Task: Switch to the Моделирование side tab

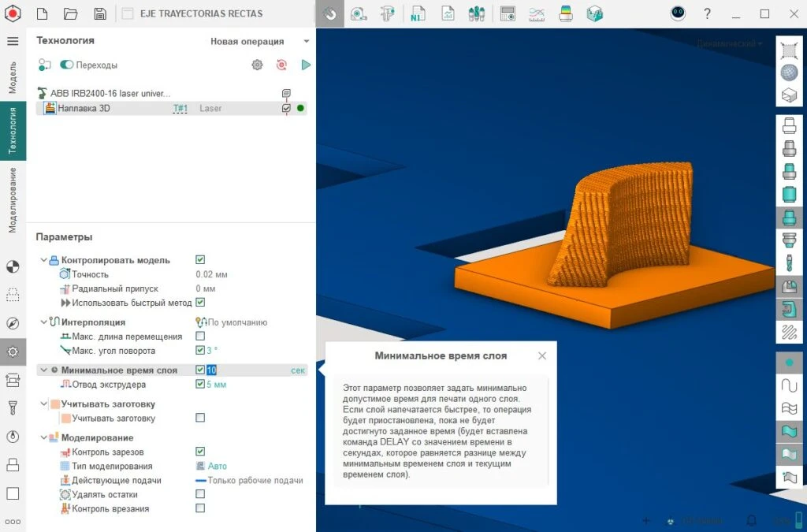Action: click(13, 199)
